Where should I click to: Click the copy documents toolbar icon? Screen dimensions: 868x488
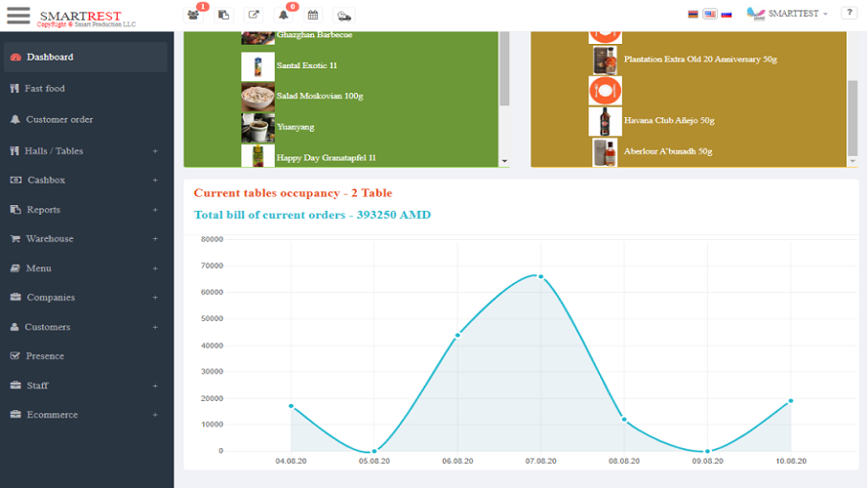click(224, 15)
